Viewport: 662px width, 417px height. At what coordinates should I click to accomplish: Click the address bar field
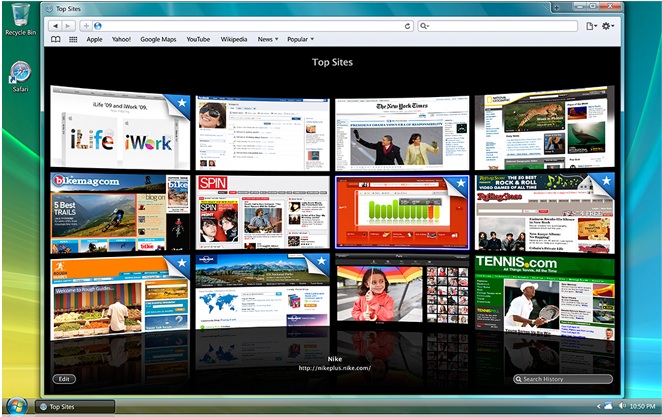(249, 26)
